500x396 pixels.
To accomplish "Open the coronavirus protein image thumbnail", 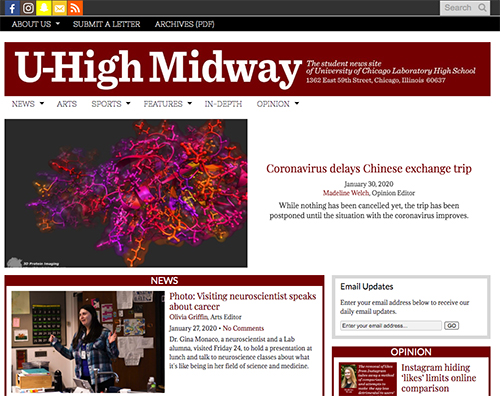I will 126,193.
